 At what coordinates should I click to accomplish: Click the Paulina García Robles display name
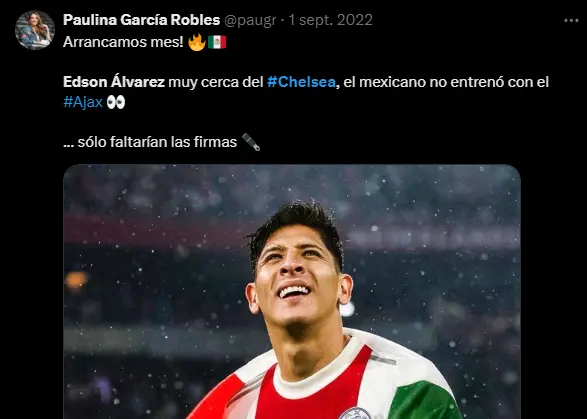tap(141, 20)
